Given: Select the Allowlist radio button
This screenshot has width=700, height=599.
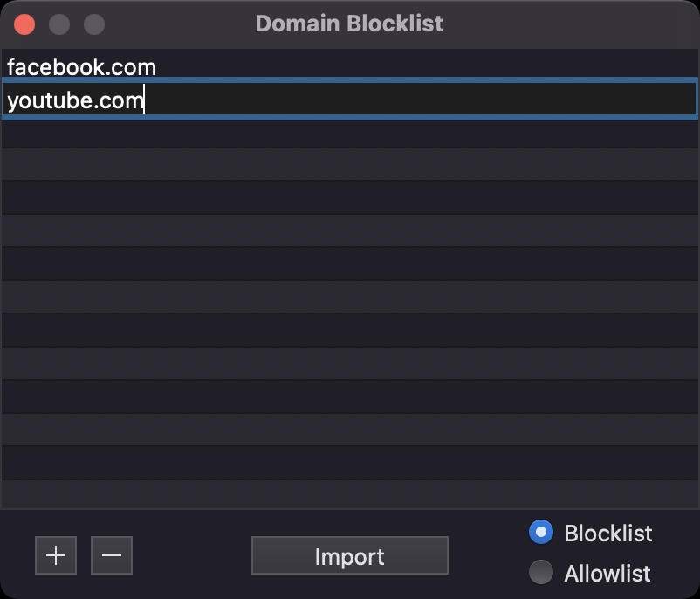Looking at the screenshot, I should (x=541, y=573).
